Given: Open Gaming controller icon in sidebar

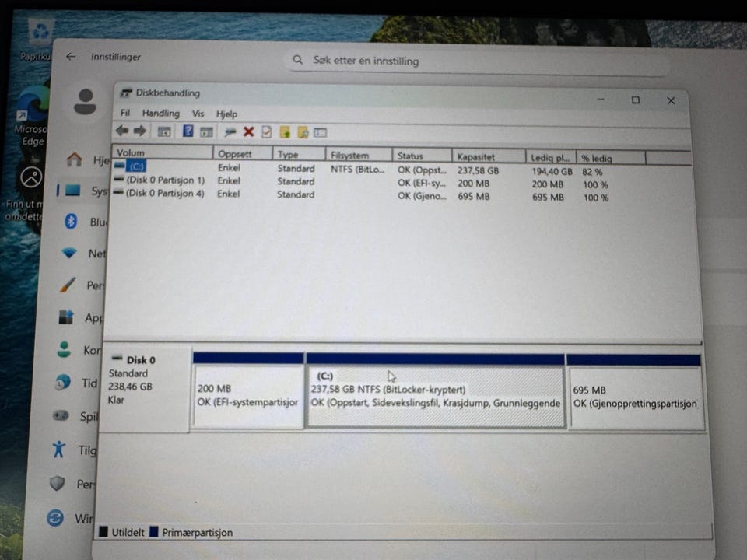Looking at the screenshot, I should point(61,415).
